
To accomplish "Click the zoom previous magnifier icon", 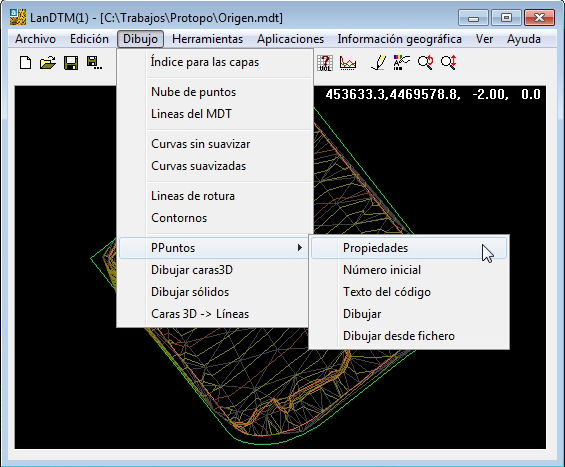I will click(426, 63).
